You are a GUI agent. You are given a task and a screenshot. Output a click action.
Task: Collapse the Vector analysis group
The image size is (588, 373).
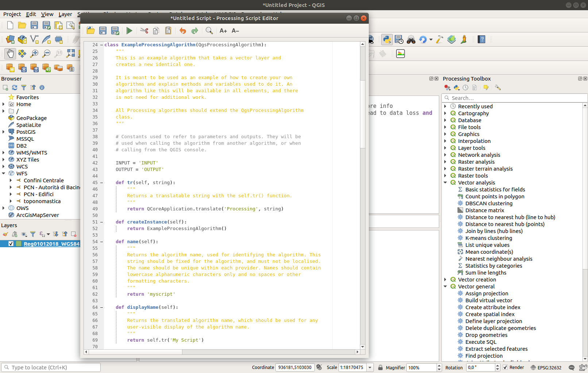tap(445, 183)
